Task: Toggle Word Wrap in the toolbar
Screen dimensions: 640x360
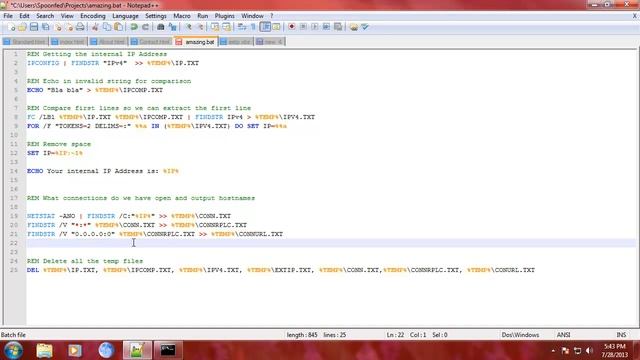Action: coord(242,27)
